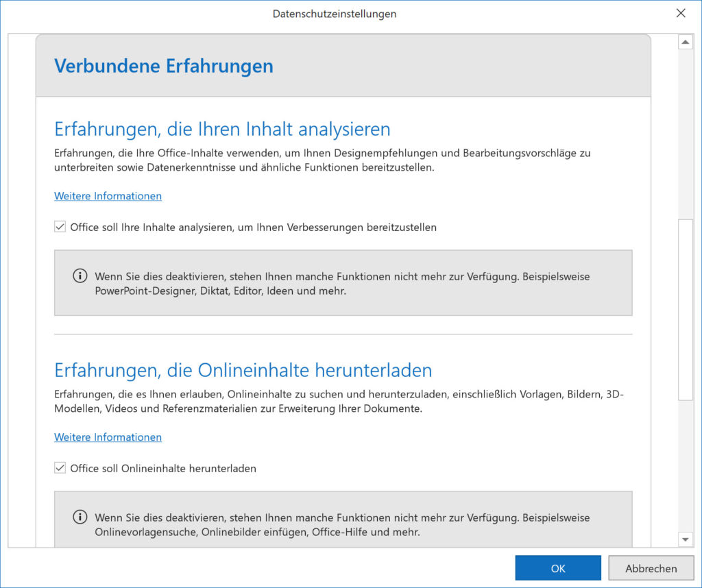
Task: Uncheck 'Office soll Ihre Inhalte analysieren'
Action: tap(60, 227)
